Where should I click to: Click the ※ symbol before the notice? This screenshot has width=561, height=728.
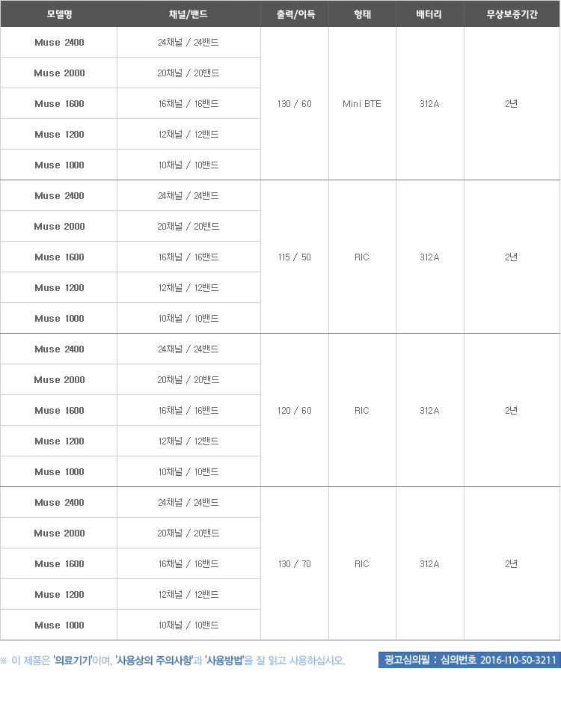[x=4, y=661]
